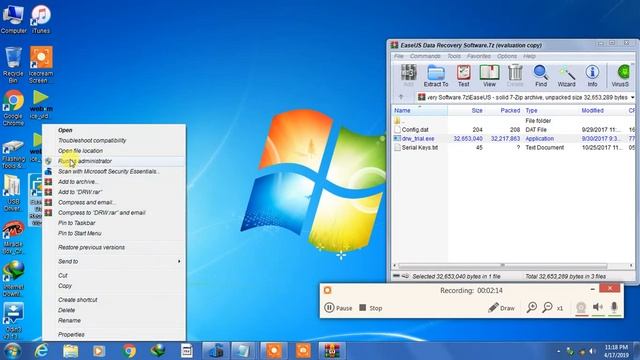Open Windows Explorer folder on taskbar

tap(70, 351)
